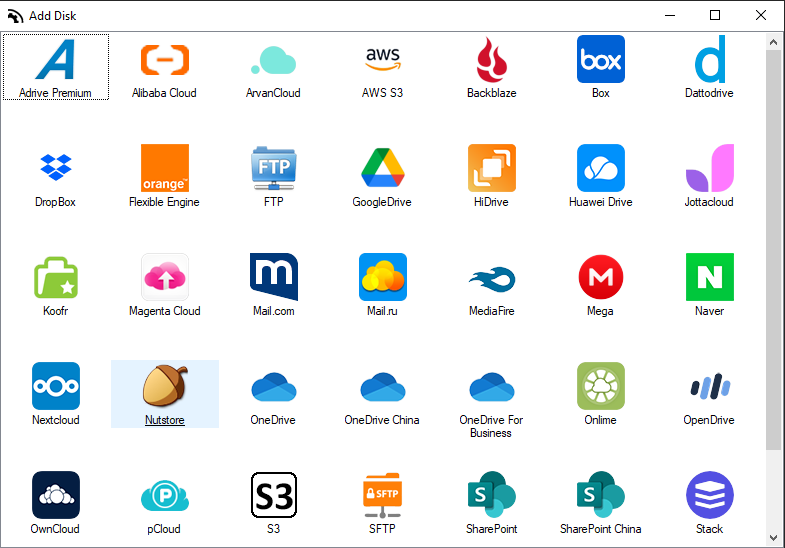Select the pCloud icon
The image size is (785, 548).
pyautogui.click(x=165, y=495)
